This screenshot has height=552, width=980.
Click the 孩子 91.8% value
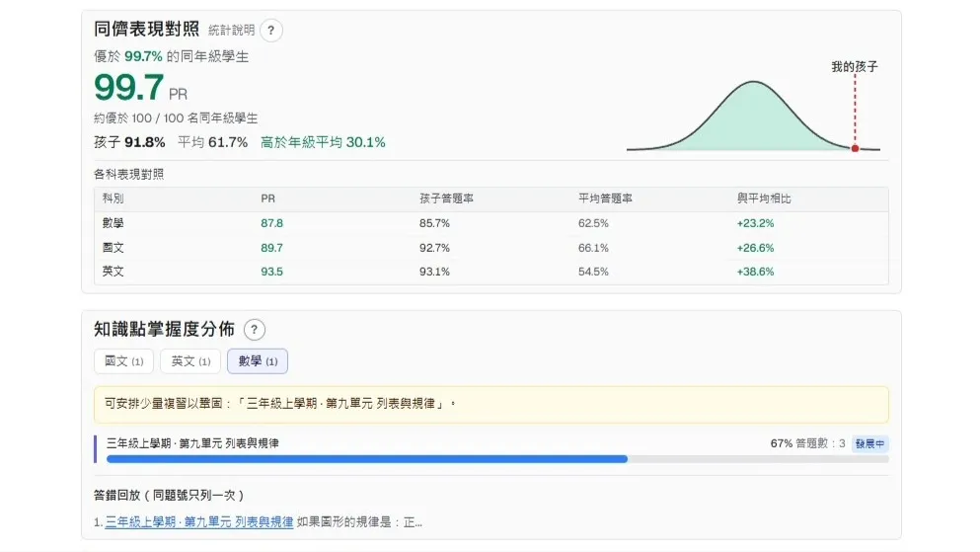point(129,142)
